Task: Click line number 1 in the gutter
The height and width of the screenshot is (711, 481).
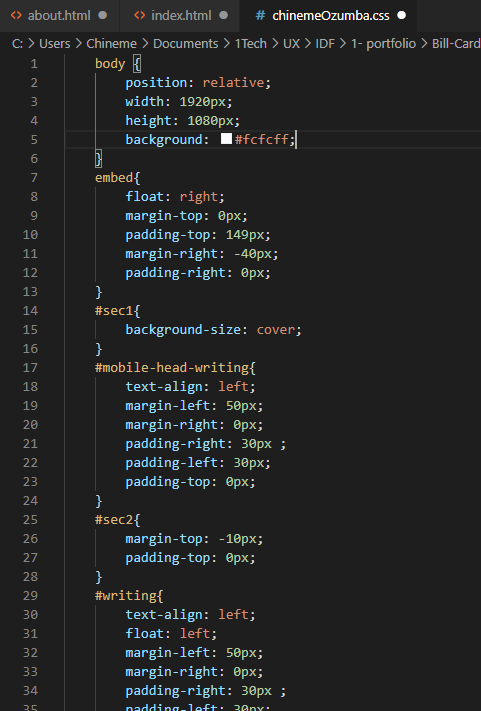Action: coord(34,64)
